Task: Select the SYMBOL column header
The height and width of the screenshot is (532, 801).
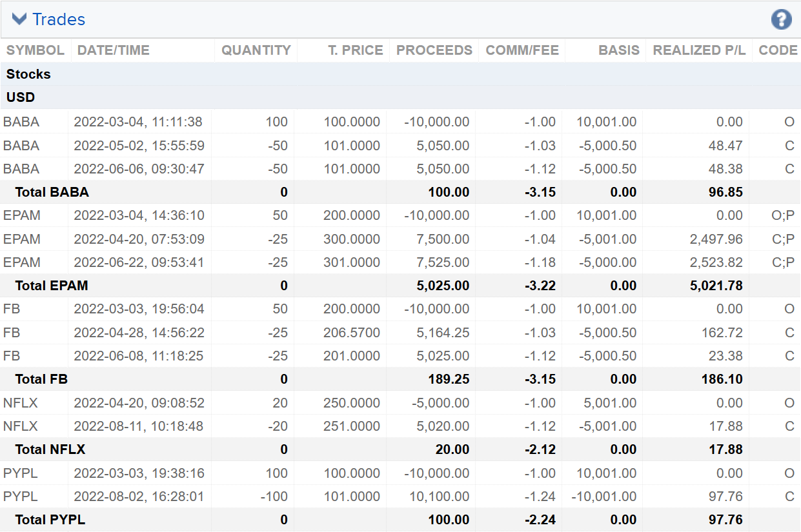Action: click(35, 50)
